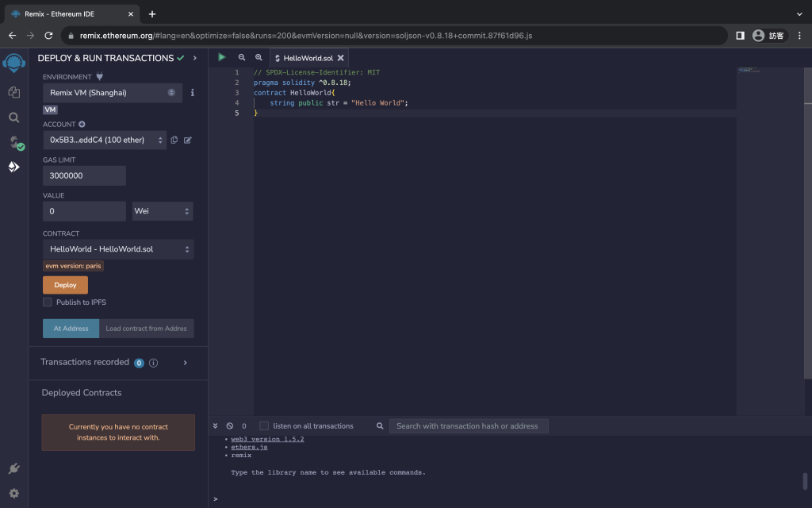Image resolution: width=812 pixels, height=508 pixels.
Task: Collapse Deploy & Run panel chevron
Action: 195,58
